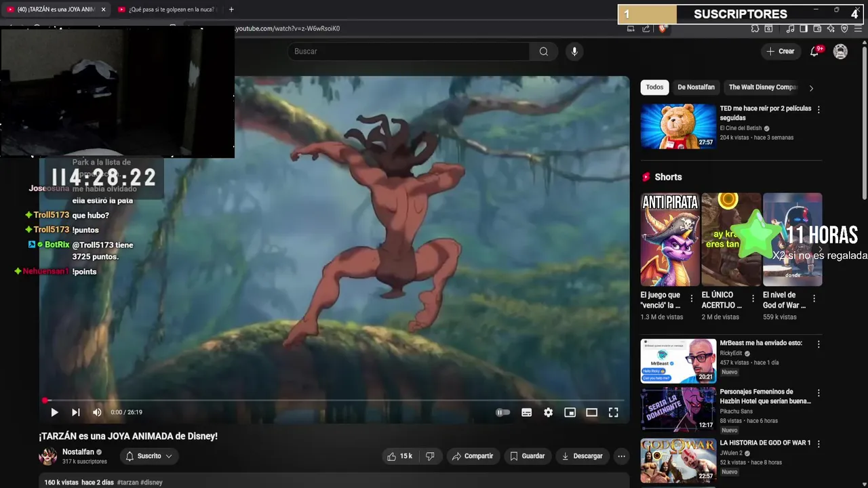Toggle the autoplay switch in player

[x=502, y=412]
